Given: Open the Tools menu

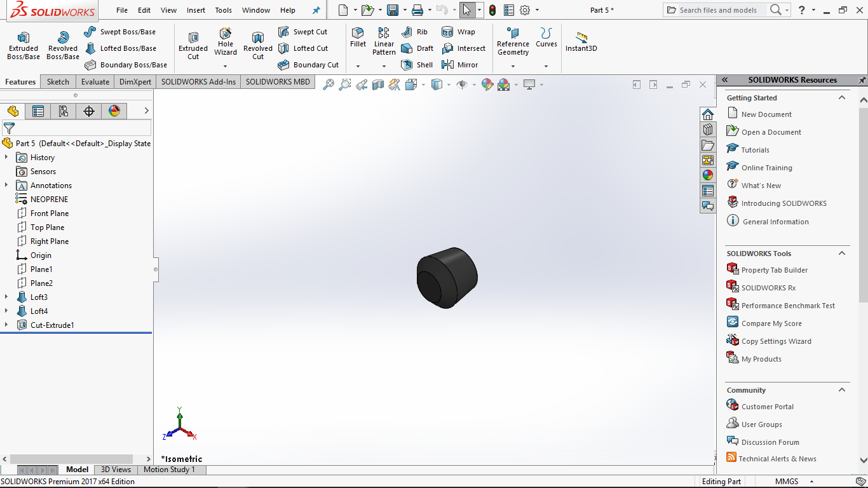Looking at the screenshot, I should pyautogui.click(x=223, y=10).
